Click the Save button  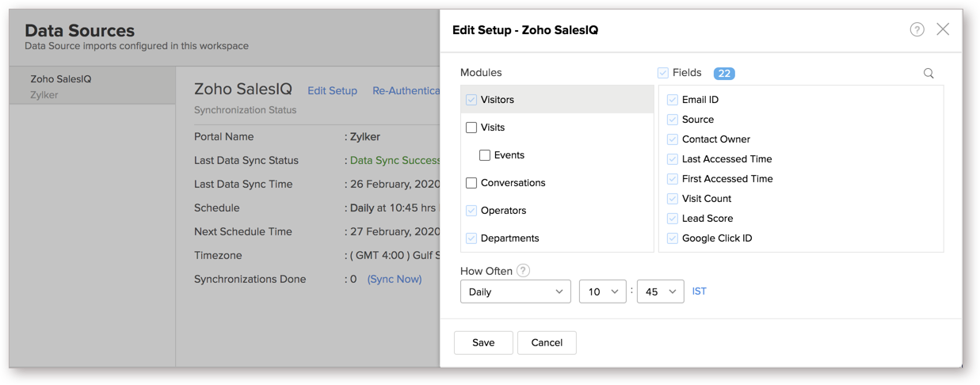coord(483,343)
